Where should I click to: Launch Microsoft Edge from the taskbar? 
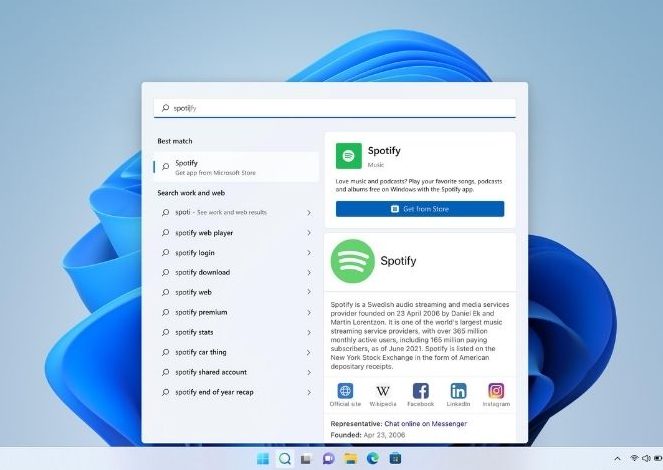[373, 459]
